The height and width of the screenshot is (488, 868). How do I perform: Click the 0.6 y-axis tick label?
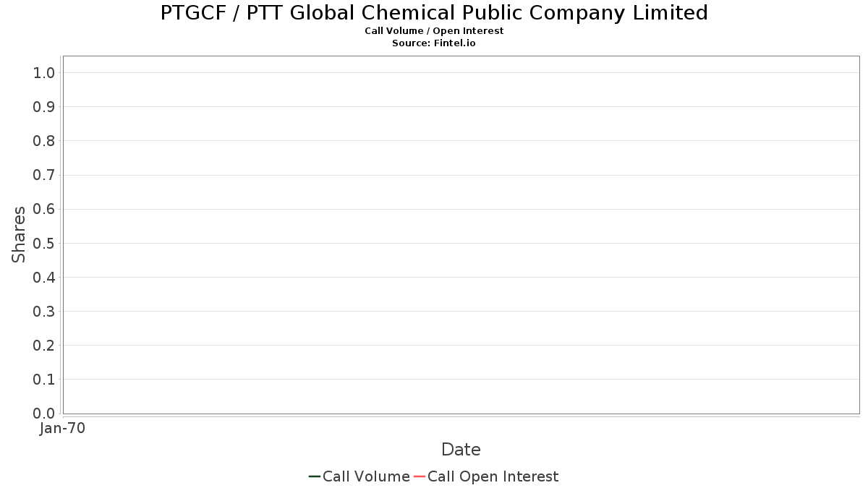[x=44, y=209]
